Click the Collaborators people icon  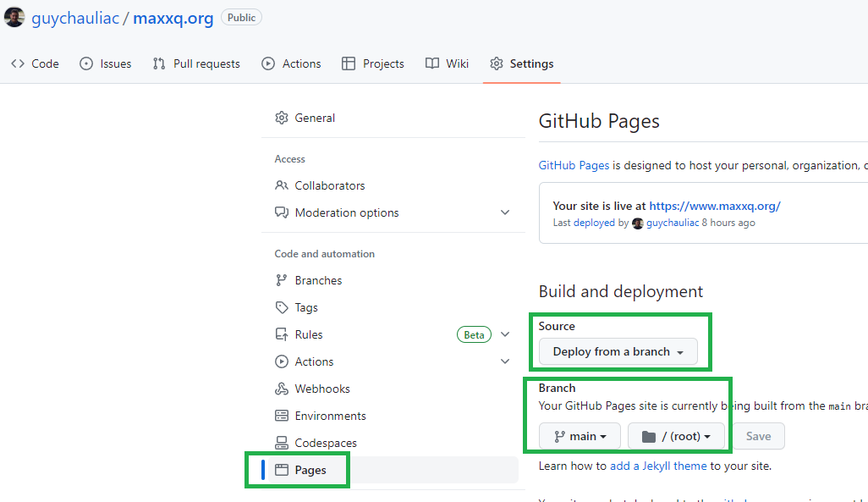tap(282, 185)
